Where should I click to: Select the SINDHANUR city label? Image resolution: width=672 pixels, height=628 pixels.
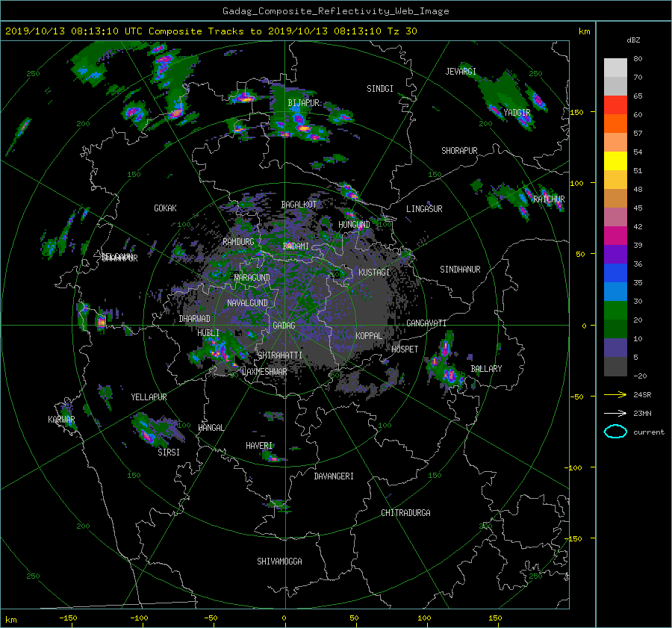tap(460, 270)
